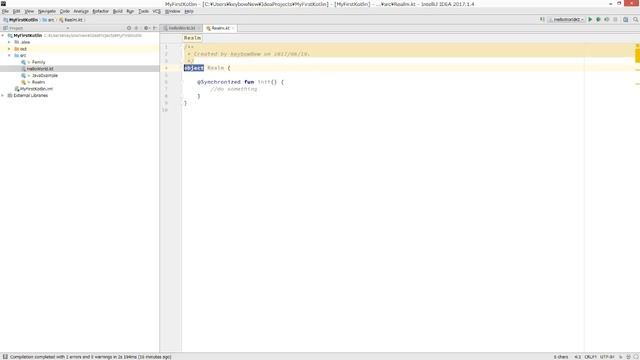Click the @Synchronized annotation text
Image resolution: width=640 pixels, height=360 pixels.
tap(219, 82)
